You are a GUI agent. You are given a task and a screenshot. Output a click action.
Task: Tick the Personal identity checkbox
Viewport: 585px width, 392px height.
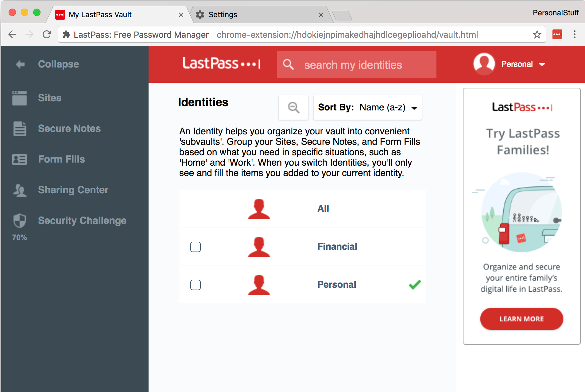(196, 285)
